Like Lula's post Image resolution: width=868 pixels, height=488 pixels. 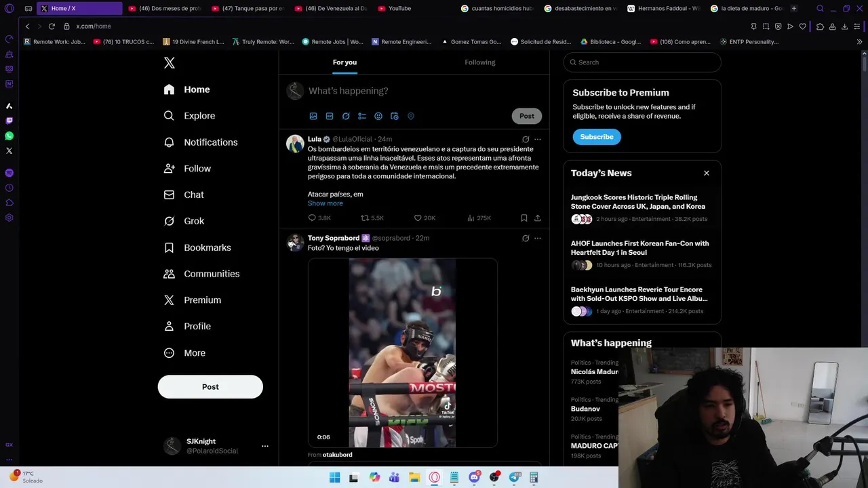pyautogui.click(x=425, y=218)
